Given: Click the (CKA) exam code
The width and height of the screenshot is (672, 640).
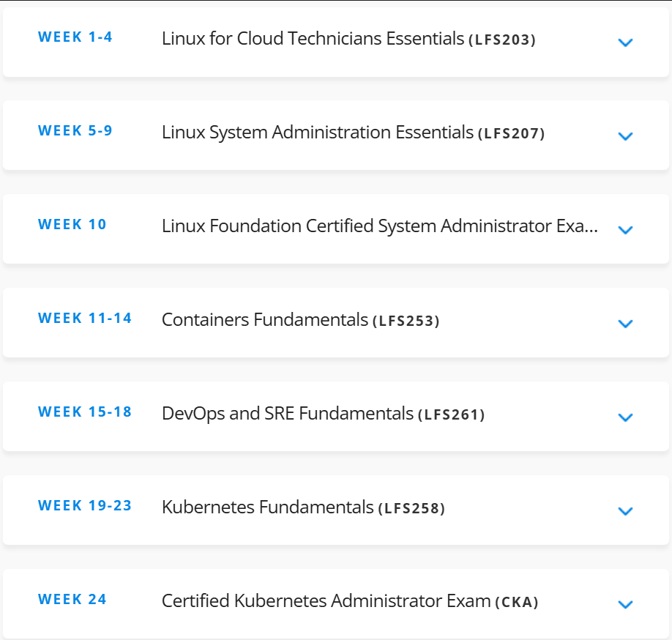Looking at the screenshot, I should (516, 602).
